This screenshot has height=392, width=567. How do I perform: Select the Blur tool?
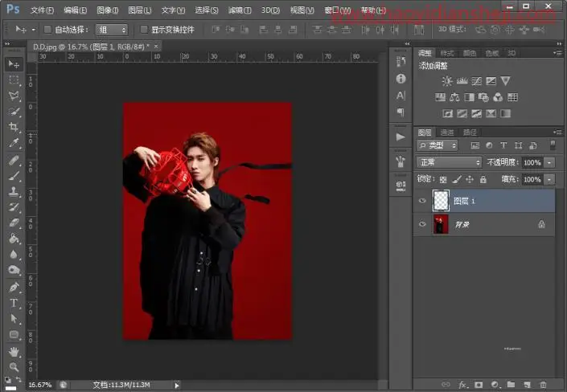[14, 255]
